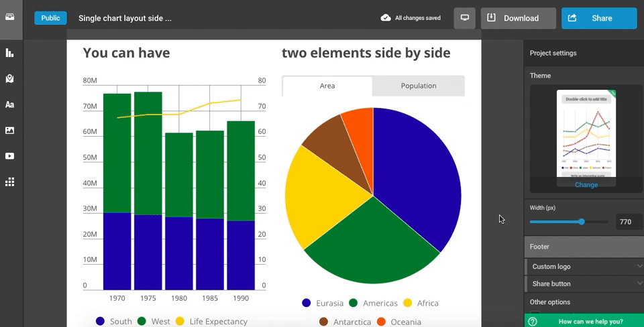This screenshot has height=327, width=644.
Task: Click the Download button
Action: point(518,18)
